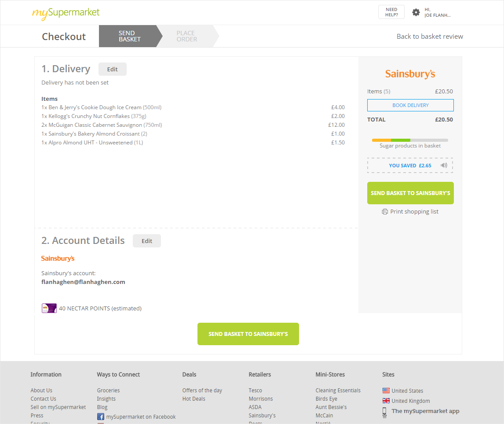Viewport: 504px width, 424px height.
Task: Open the Hi, Joe Flanh... account menu
Action: click(x=438, y=12)
